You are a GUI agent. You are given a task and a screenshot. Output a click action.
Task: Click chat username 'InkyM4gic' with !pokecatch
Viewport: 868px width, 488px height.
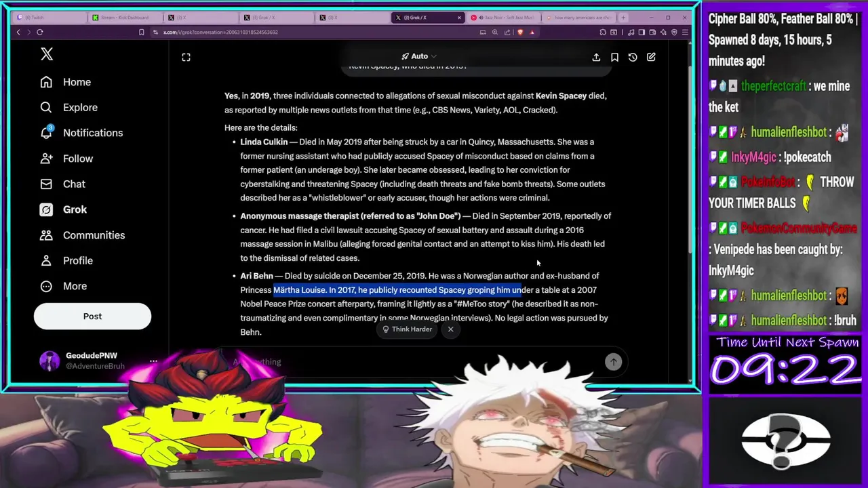point(753,157)
